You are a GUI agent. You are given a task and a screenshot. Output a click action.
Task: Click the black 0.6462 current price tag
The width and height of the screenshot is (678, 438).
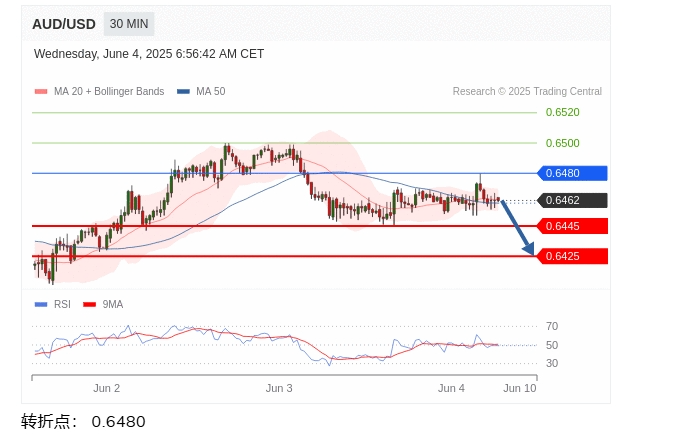pyautogui.click(x=572, y=200)
